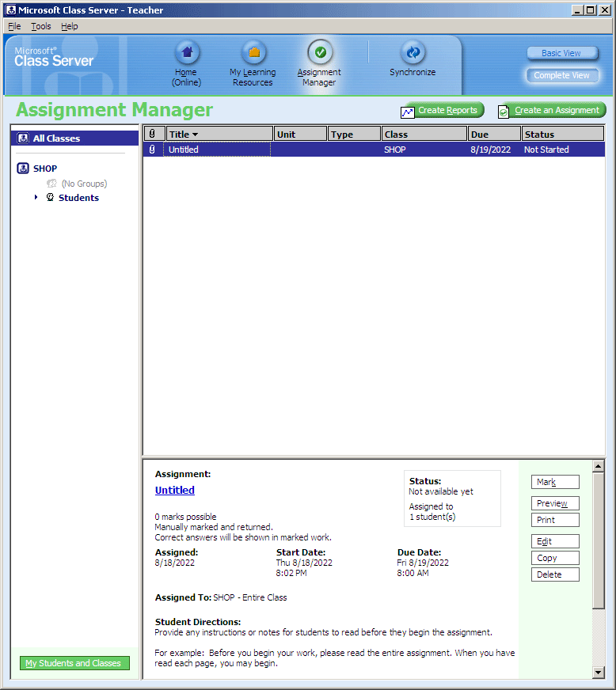Viewport: 616px width, 690px height.
Task: Click the Students group icon
Action: point(50,197)
